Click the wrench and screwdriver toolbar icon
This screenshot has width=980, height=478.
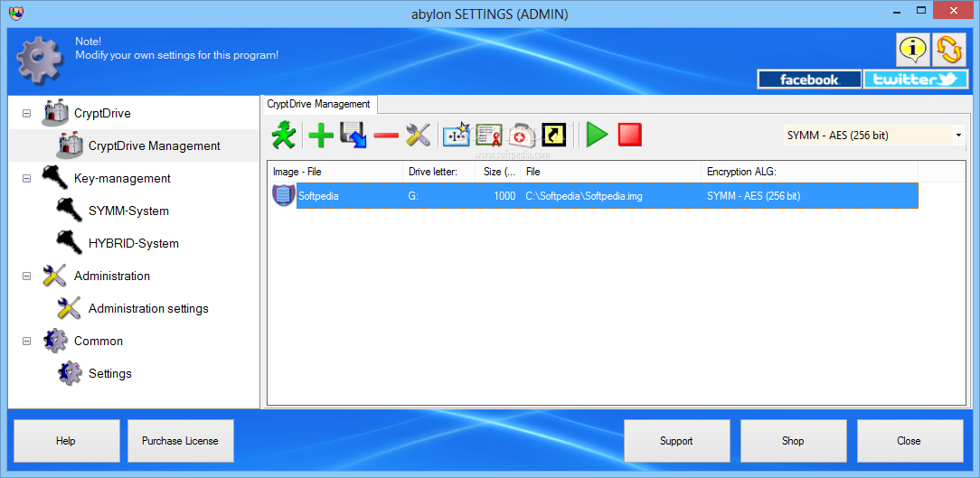click(418, 135)
